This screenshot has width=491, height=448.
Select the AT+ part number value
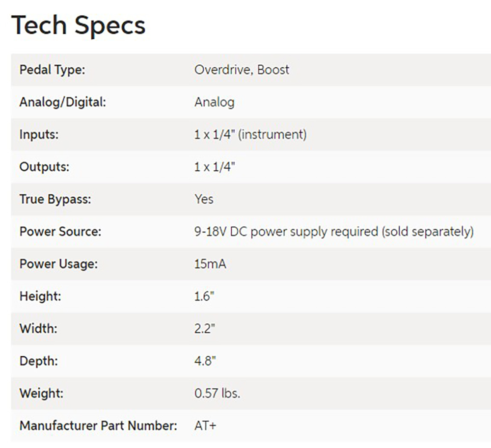(x=205, y=426)
